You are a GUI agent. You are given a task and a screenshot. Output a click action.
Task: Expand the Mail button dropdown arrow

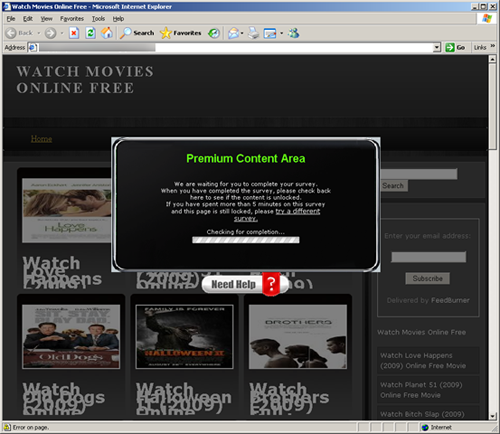pyautogui.click(x=242, y=33)
